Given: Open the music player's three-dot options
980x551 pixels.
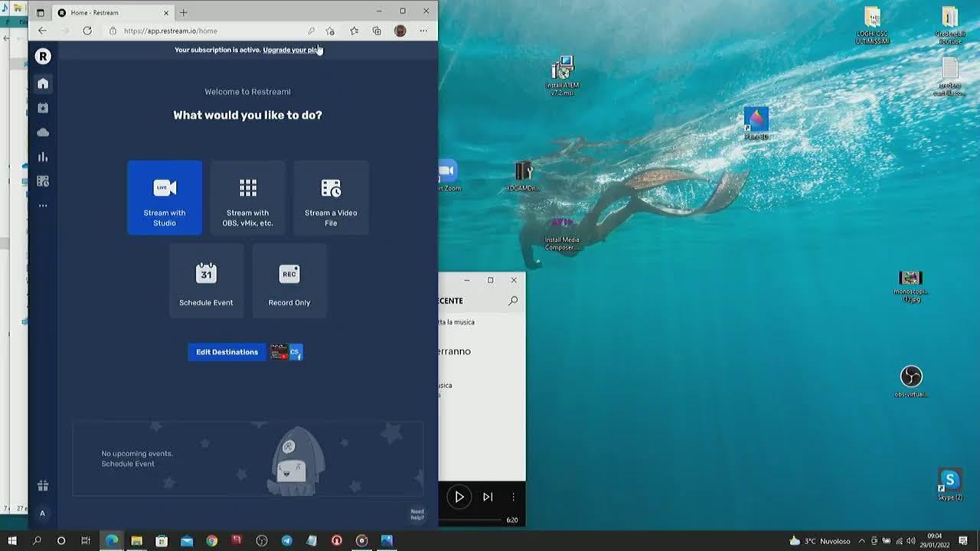Looking at the screenshot, I should 513,497.
